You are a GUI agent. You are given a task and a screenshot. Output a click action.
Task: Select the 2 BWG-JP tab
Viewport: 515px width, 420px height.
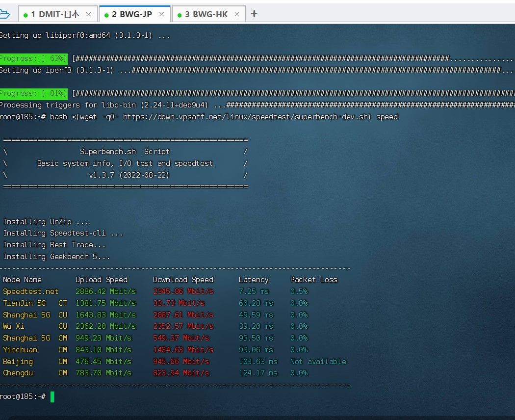click(135, 14)
